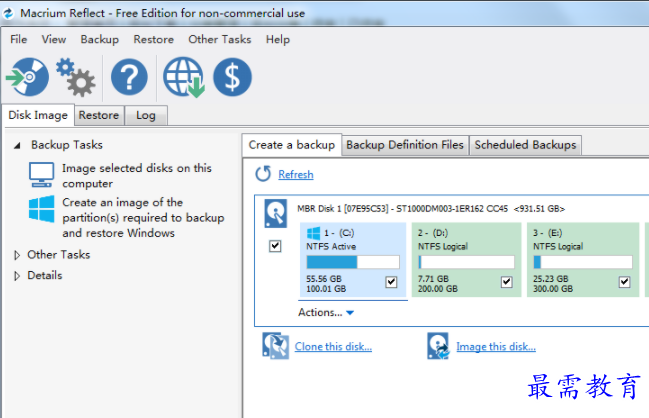Click the 200.00 GB size text
649x418 pixels.
point(438,289)
